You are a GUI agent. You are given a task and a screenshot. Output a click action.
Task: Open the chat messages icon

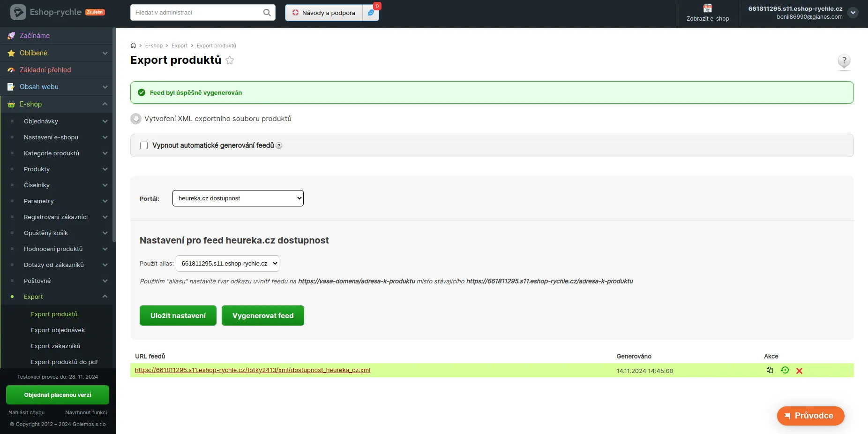[x=371, y=13]
